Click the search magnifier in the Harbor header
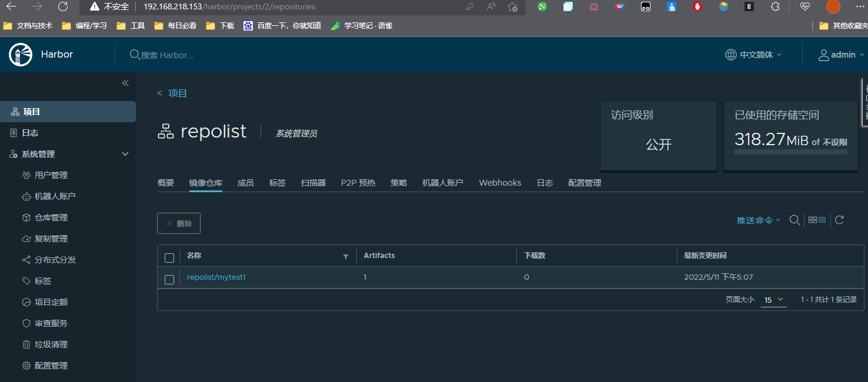The width and height of the screenshot is (868, 382). [x=135, y=55]
